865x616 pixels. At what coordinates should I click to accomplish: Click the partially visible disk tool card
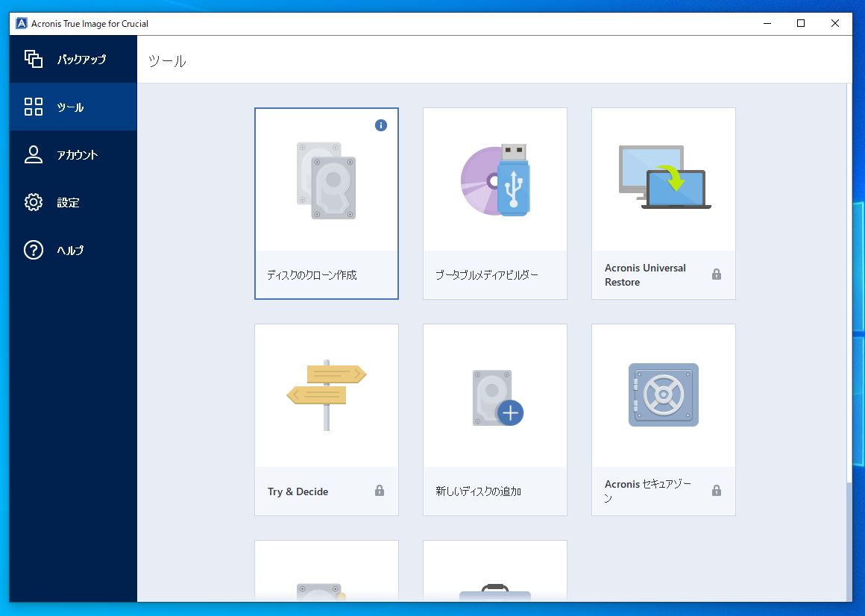327,571
